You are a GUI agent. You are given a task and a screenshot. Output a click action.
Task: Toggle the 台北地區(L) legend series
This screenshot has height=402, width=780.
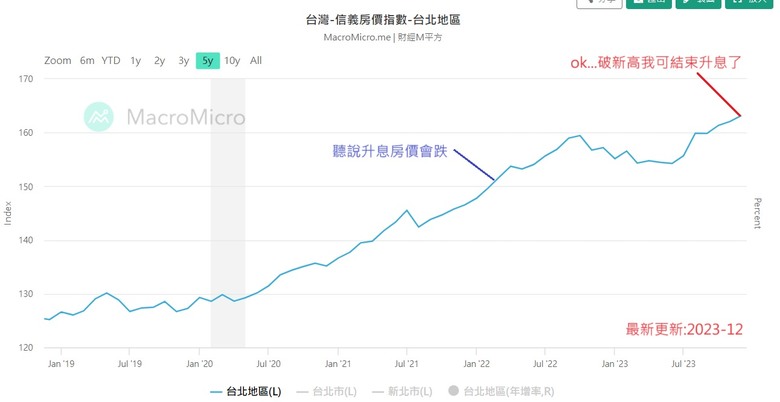pyautogui.click(x=245, y=392)
